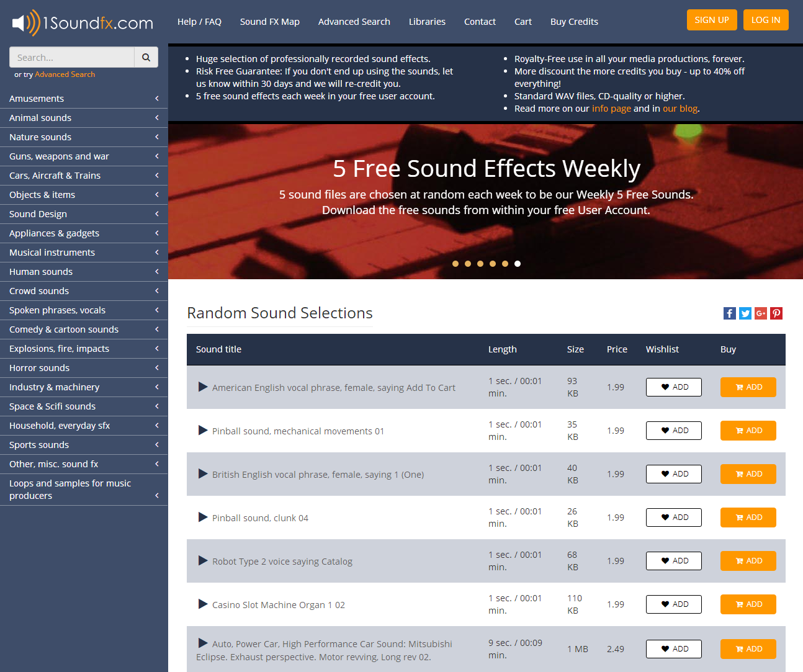This screenshot has height=672, width=803.
Task: Add Casino Slot Machine Organ to wishlist
Action: (x=674, y=604)
